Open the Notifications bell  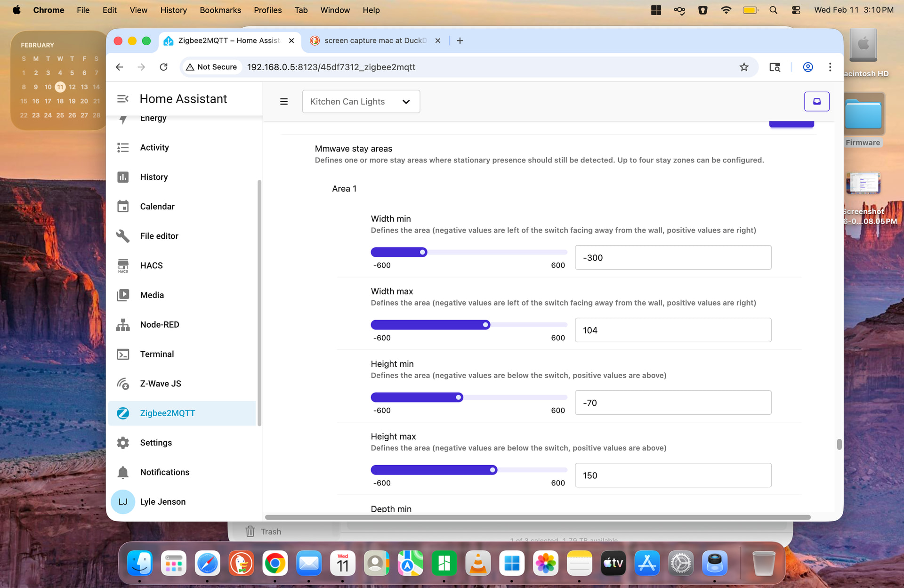[123, 472]
